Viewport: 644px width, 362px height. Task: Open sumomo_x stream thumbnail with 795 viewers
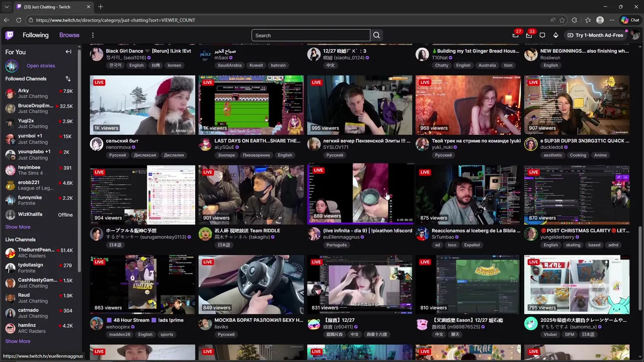[577, 285]
